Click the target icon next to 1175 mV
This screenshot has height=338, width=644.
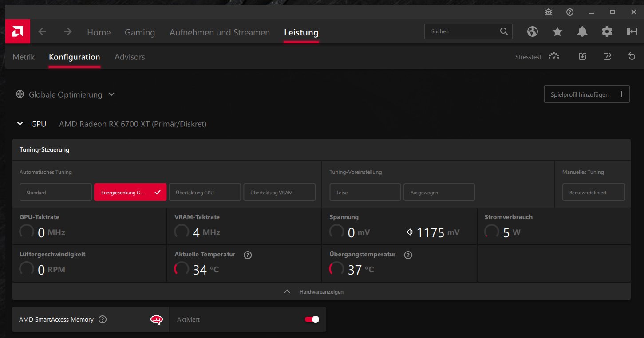[410, 232]
